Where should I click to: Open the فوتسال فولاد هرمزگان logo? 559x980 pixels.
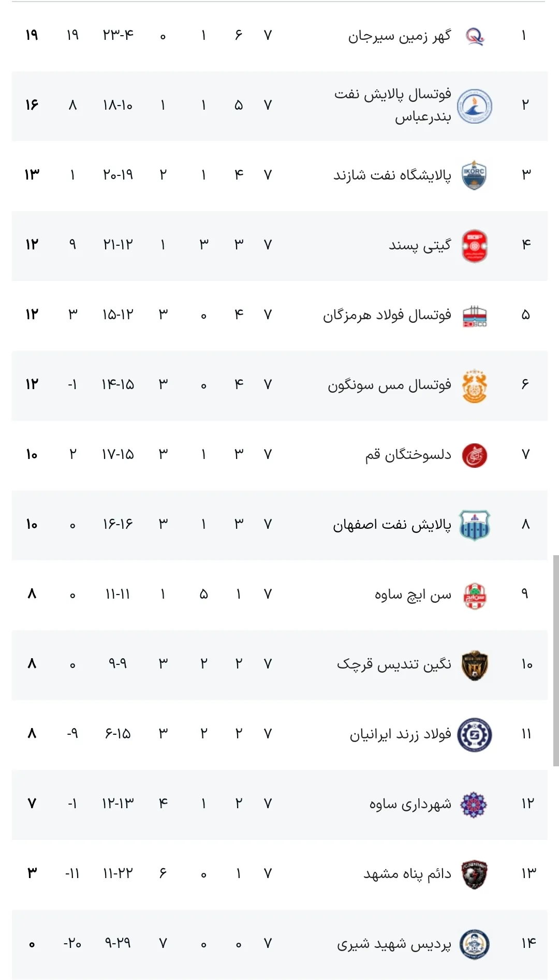coord(475,316)
